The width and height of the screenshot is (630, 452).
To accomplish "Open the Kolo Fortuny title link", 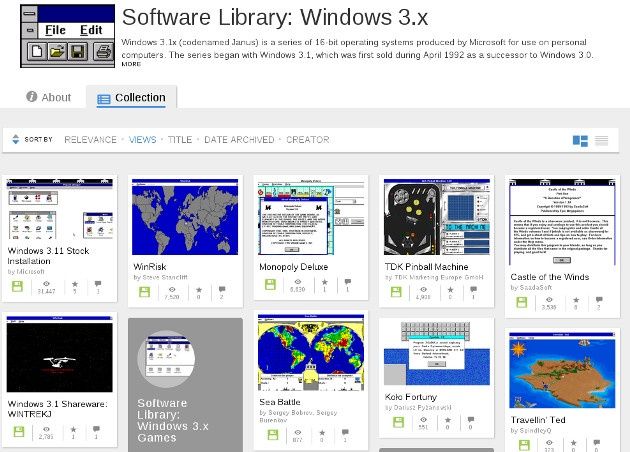I will [x=411, y=397].
